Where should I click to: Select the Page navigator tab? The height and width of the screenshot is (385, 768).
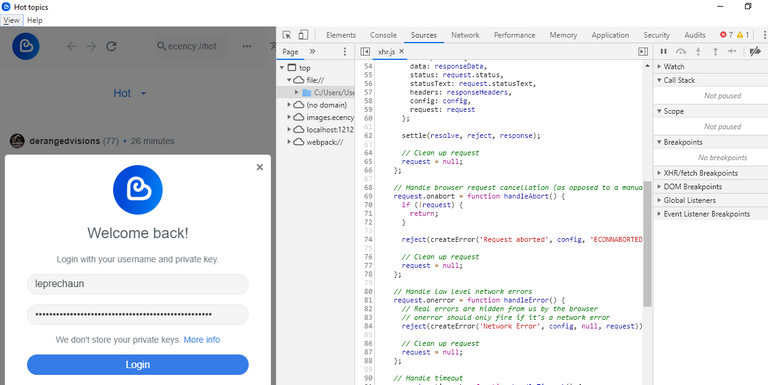coord(290,51)
